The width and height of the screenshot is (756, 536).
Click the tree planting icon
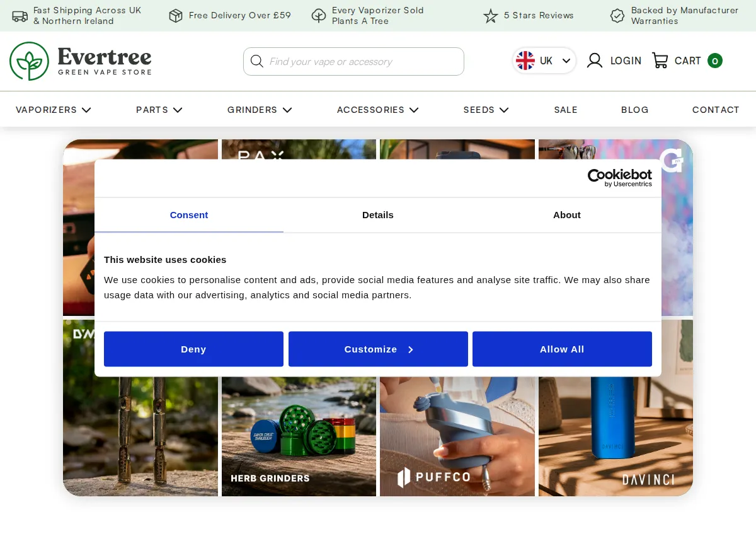[319, 16]
